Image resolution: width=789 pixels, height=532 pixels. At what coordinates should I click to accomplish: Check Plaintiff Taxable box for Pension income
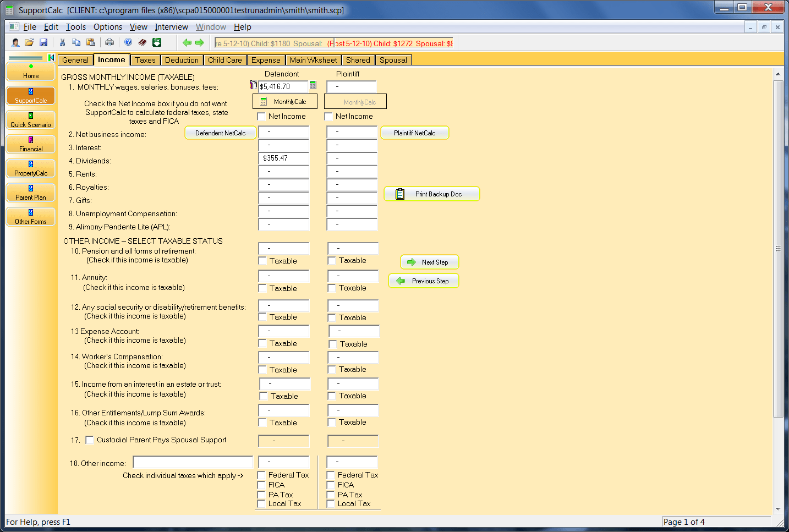point(332,261)
